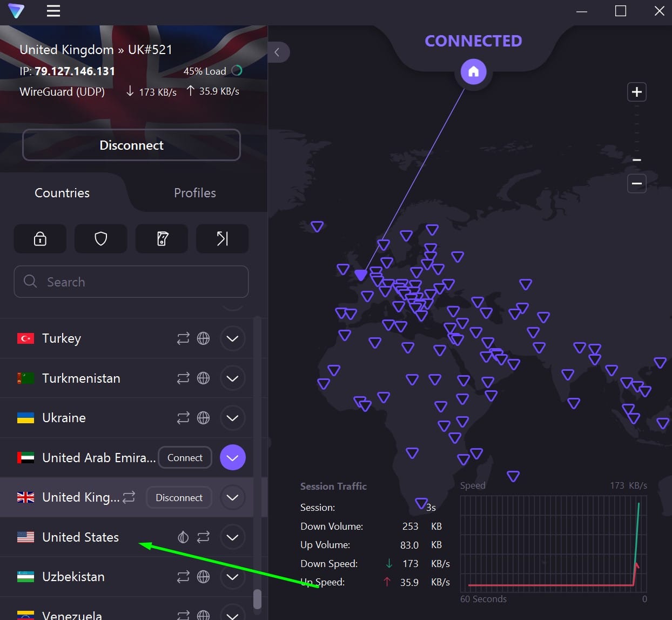Click the P2P arrows icon for Ukraine
Image resolution: width=672 pixels, height=620 pixels.
pyautogui.click(x=183, y=418)
